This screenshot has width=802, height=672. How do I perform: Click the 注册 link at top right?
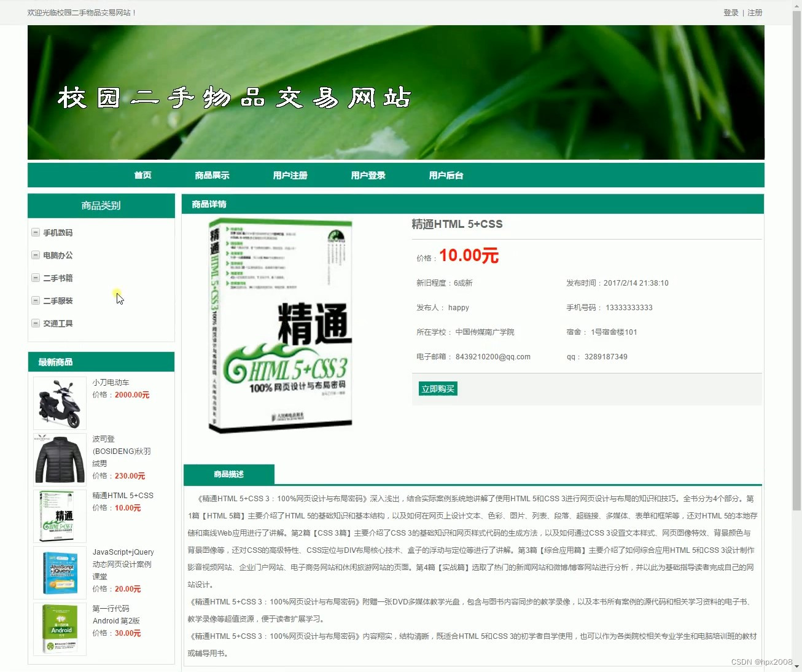[755, 12]
